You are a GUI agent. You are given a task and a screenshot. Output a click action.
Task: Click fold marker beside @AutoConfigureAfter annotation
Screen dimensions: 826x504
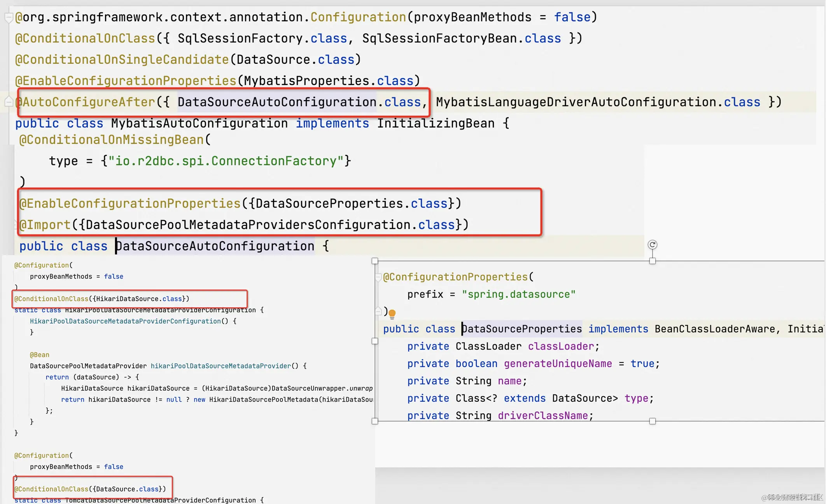pyautogui.click(x=9, y=102)
